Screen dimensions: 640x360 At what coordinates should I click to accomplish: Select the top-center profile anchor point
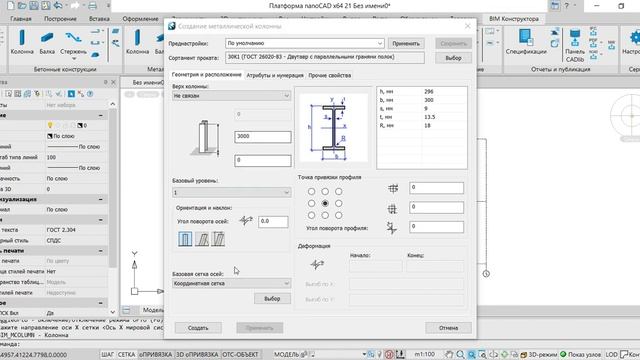325,191
